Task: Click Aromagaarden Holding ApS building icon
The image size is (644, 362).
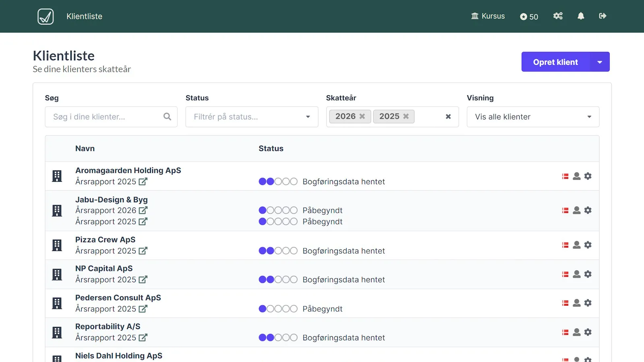Action: click(57, 176)
